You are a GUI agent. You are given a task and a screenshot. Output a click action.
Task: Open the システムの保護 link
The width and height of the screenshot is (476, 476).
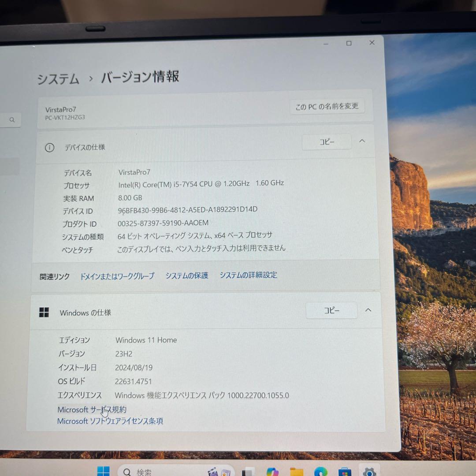[x=186, y=275]
